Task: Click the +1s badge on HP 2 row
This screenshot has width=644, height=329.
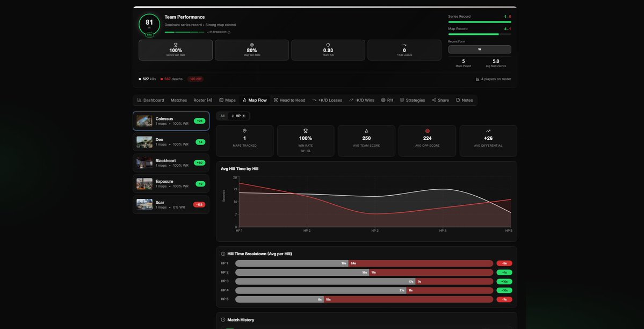Action: coord(504,272)
